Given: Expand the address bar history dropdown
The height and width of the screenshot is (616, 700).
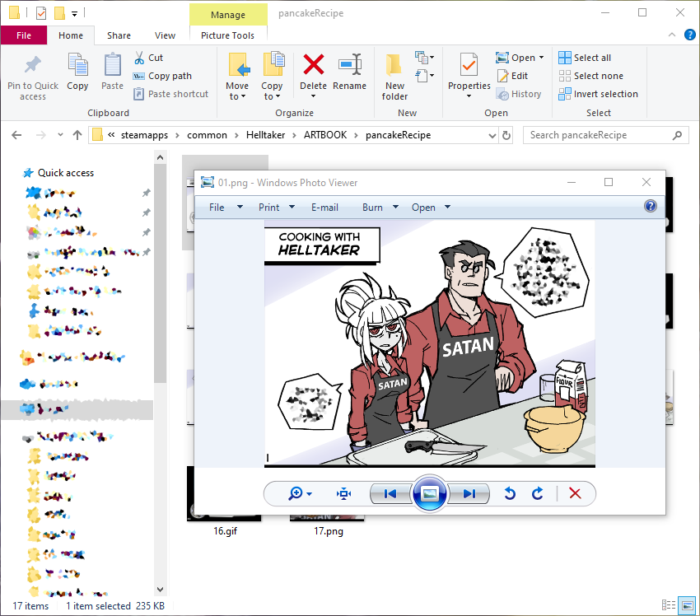Looking at the screenshot, I should pos(492,135).
